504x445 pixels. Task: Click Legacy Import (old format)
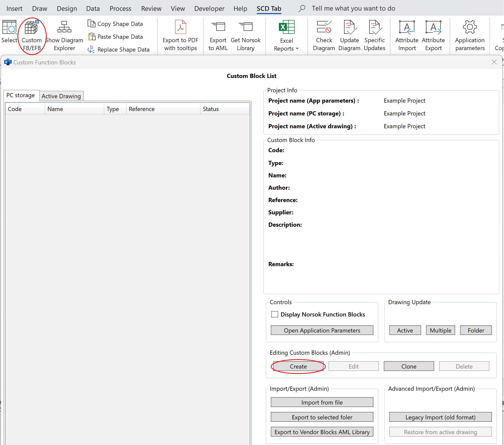coord(440,417)
